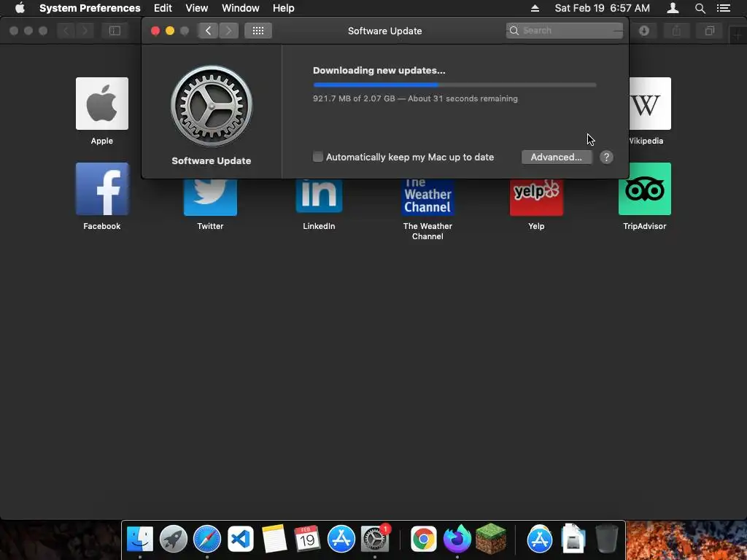Open the Twitter favorite in Safari
The image size is (747, 560).
coord(210,197)
